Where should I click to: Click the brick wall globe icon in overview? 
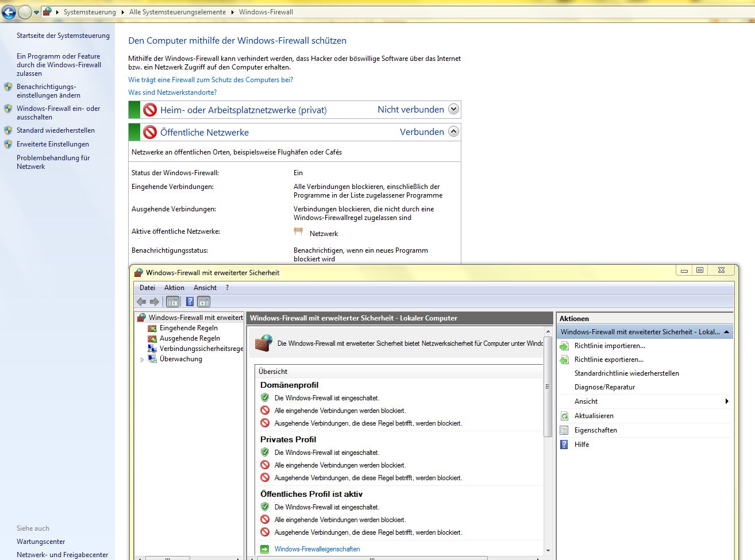(264, 343)
